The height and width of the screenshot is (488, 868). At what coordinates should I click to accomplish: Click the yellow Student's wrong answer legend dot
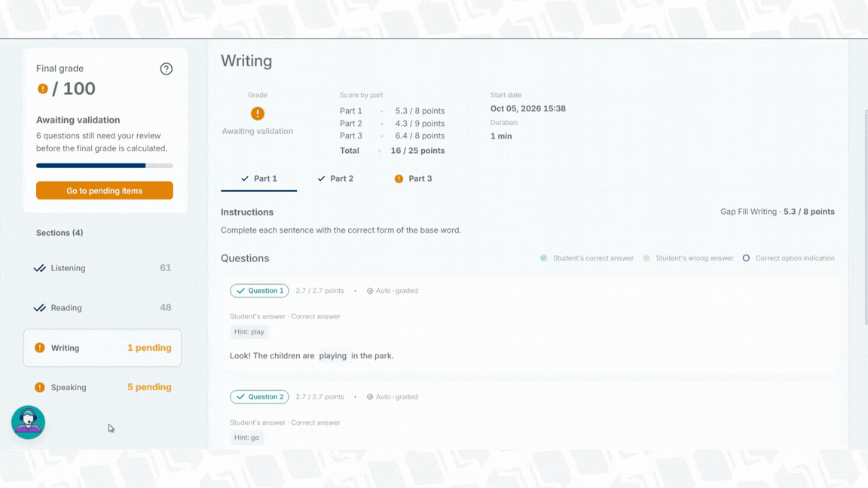pos(646,258)
